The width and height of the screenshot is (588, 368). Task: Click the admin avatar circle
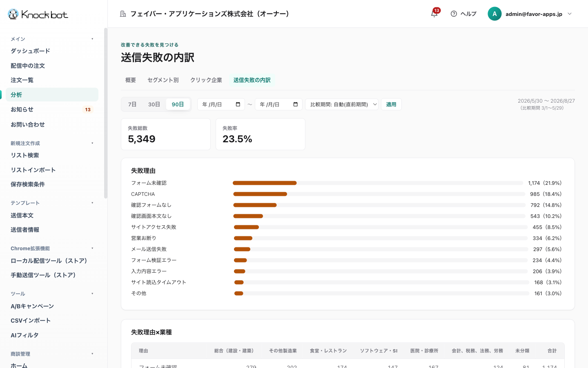pos(494,14)
